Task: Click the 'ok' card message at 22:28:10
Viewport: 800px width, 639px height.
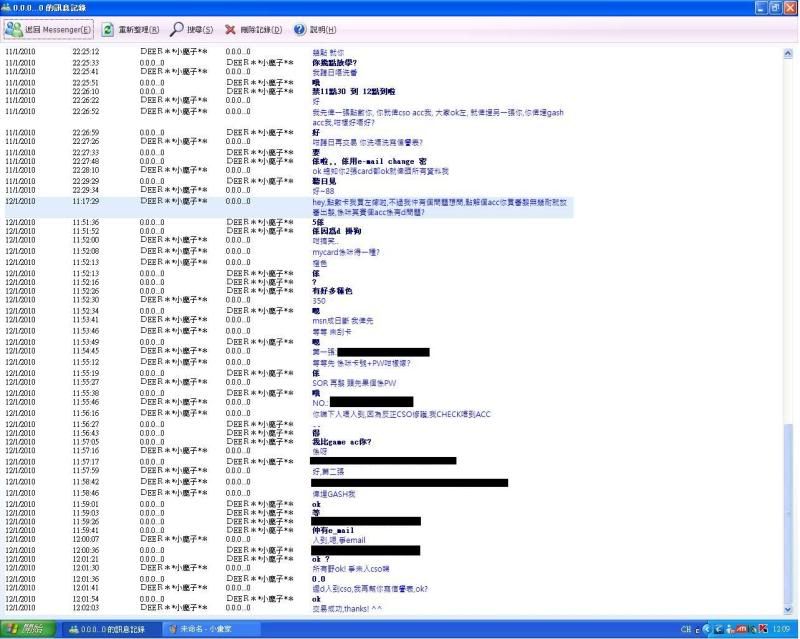Action: click(x=381, y=171)
